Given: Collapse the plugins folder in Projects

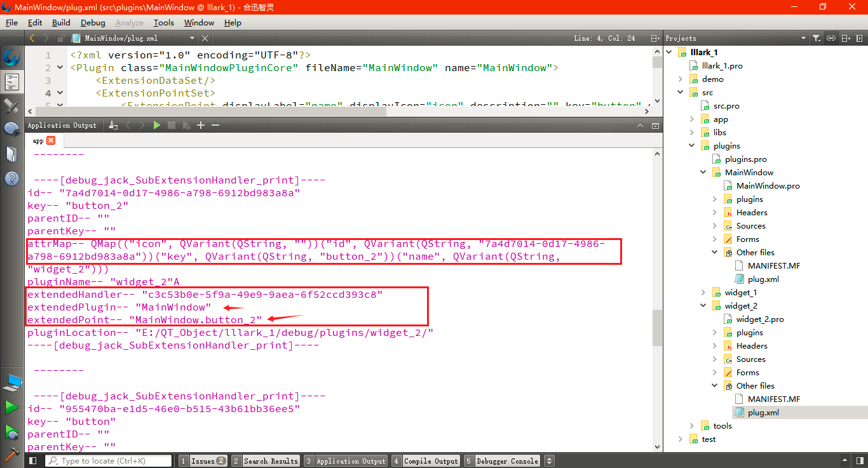Looking at the screenshot, I should 691,145.
